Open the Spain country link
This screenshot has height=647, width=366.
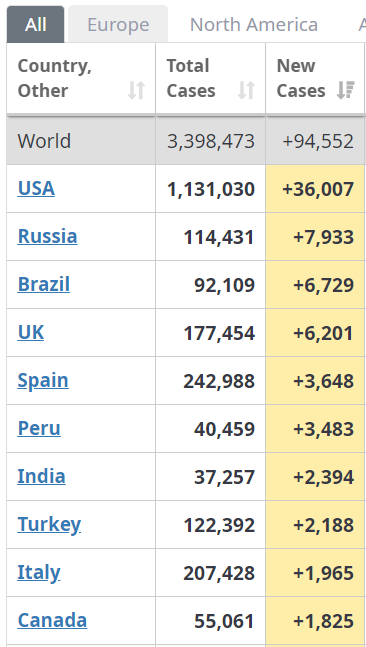tap(43, 380)
